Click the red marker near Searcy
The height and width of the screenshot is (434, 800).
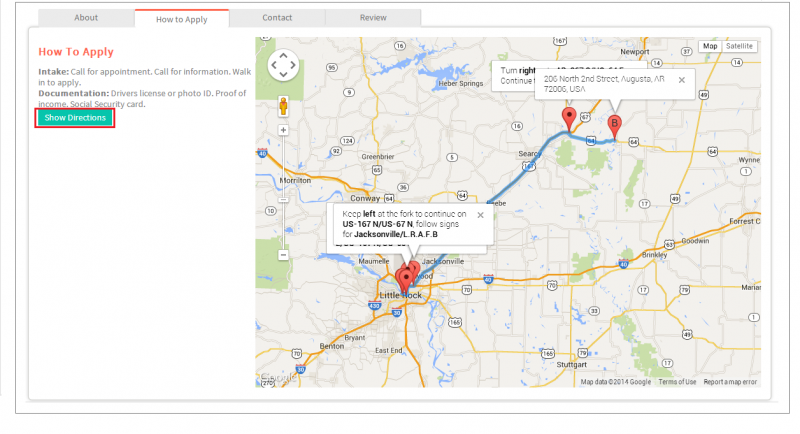569,119
